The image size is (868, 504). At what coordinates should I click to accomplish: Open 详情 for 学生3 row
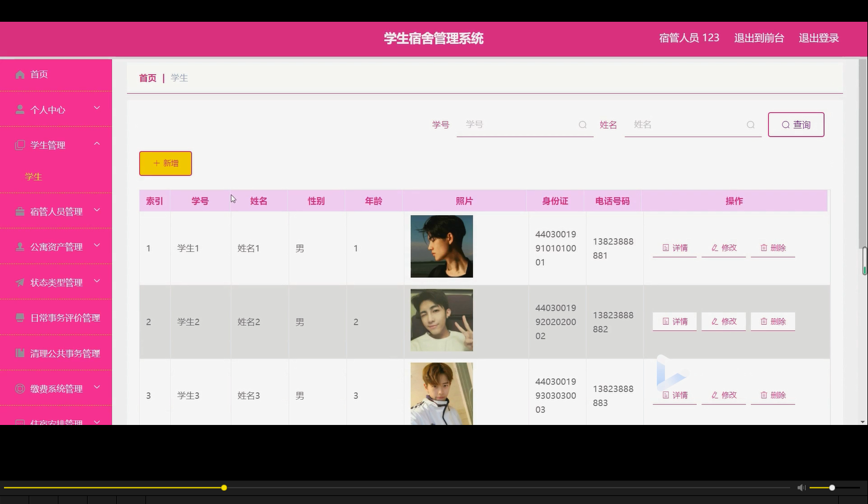tap(674, 395)
